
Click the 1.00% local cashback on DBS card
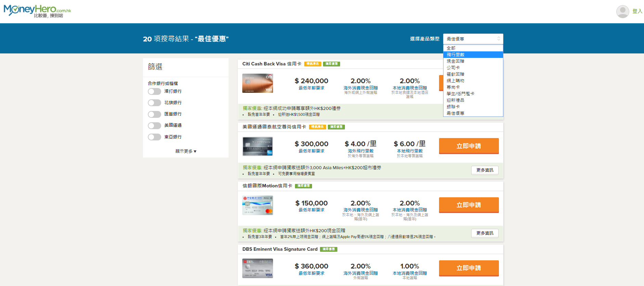pos(410,266)
